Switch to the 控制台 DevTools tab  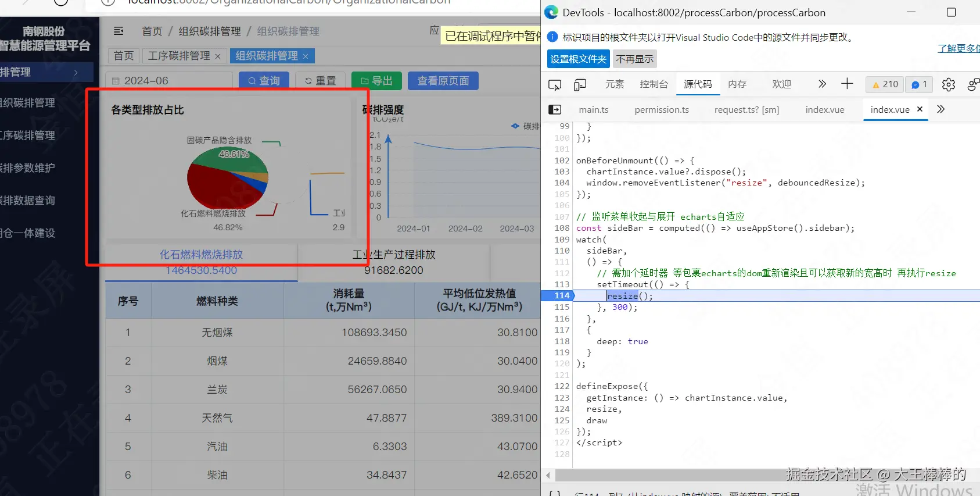[x=654, y=84]
